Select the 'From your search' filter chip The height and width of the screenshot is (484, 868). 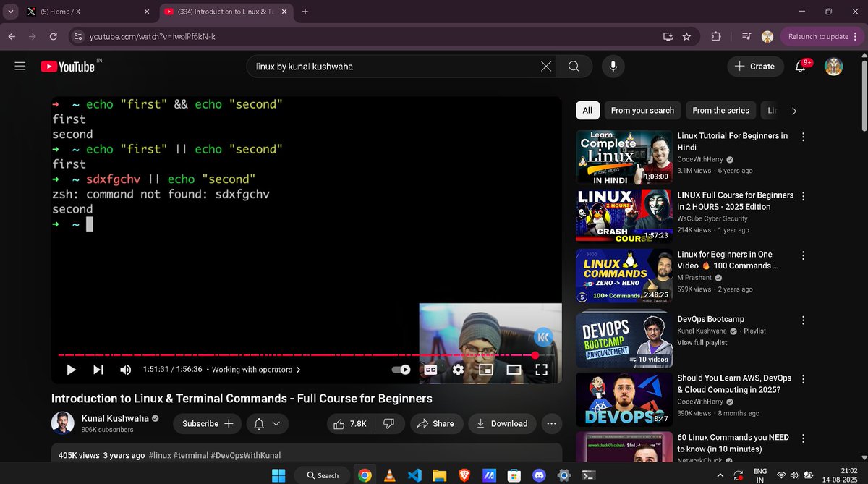pyautogui.click(x=642, y=110)
